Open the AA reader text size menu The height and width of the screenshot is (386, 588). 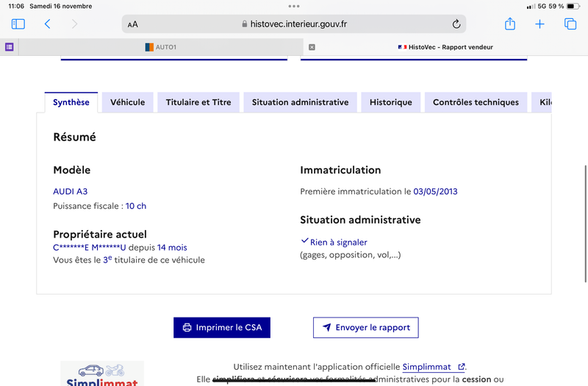pos(133,24)
